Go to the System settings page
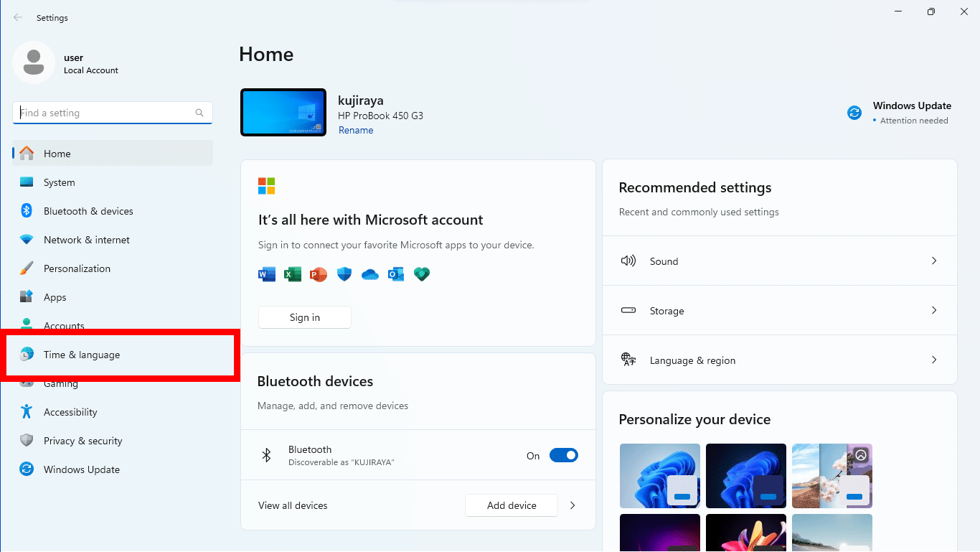 coord(59,182)
